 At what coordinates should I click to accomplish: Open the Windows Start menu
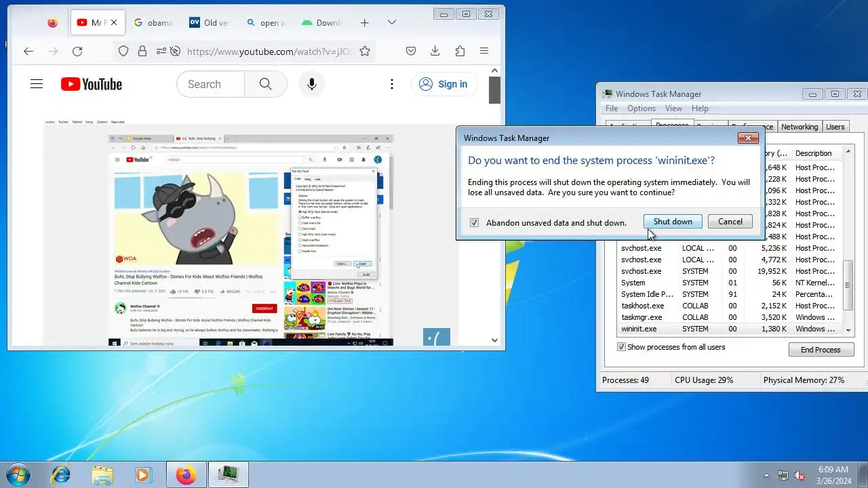click(x=18, y=474)
